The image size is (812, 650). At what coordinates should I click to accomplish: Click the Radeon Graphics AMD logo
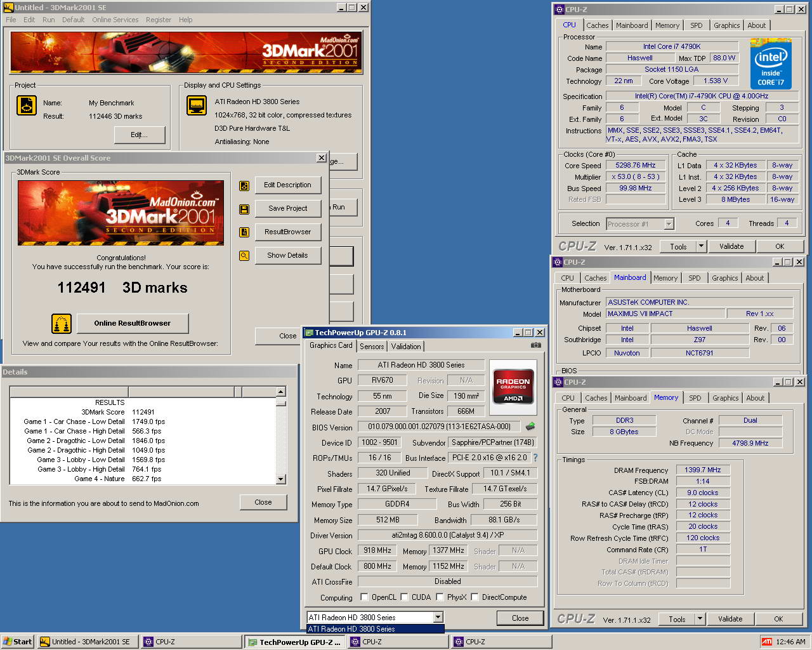(513, 387)
